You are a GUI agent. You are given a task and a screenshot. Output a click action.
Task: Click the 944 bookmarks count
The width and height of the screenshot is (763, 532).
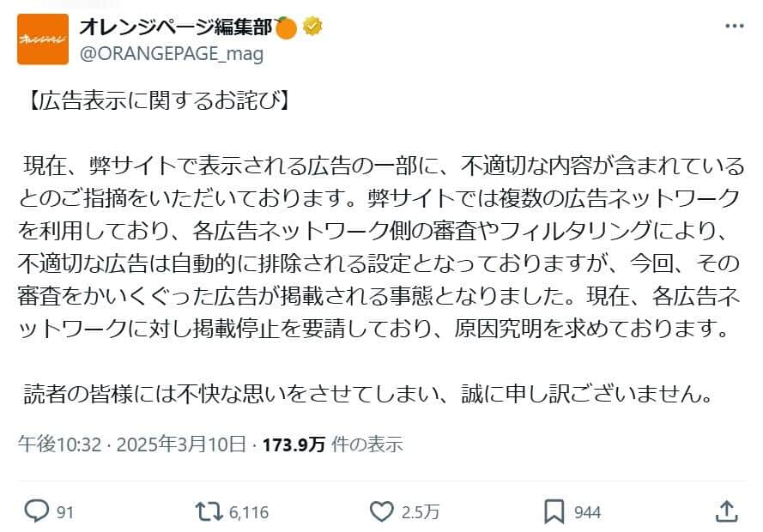coord(590,511)
